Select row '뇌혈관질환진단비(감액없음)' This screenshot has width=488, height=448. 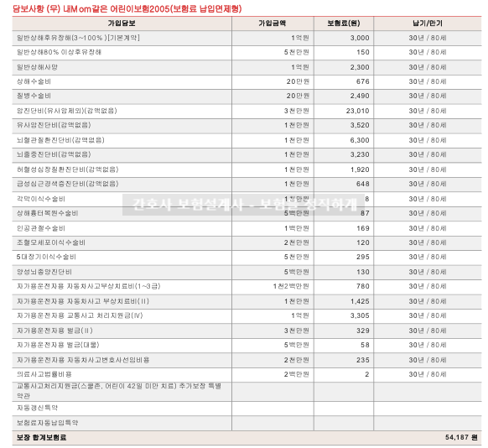[x=247, y=140]
